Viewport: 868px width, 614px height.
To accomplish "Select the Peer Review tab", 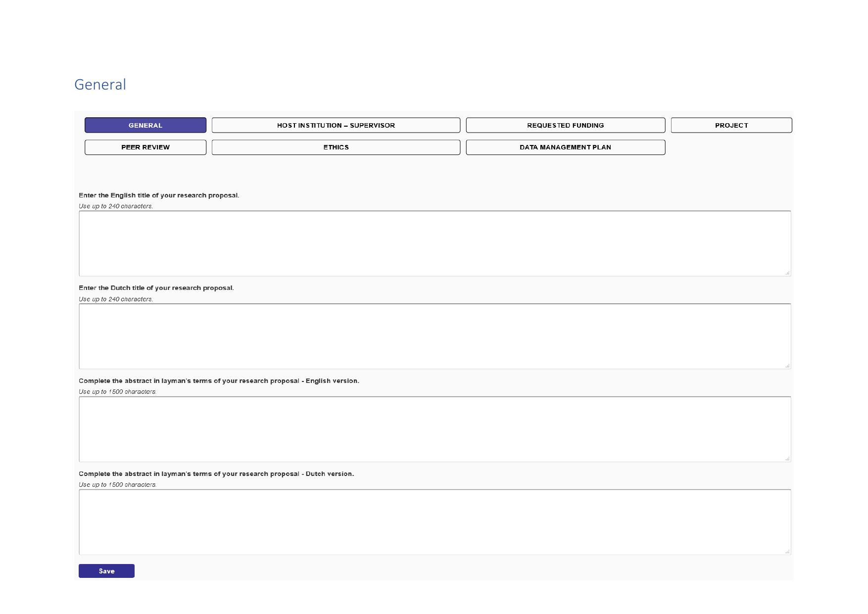I will tap(145, 147).
